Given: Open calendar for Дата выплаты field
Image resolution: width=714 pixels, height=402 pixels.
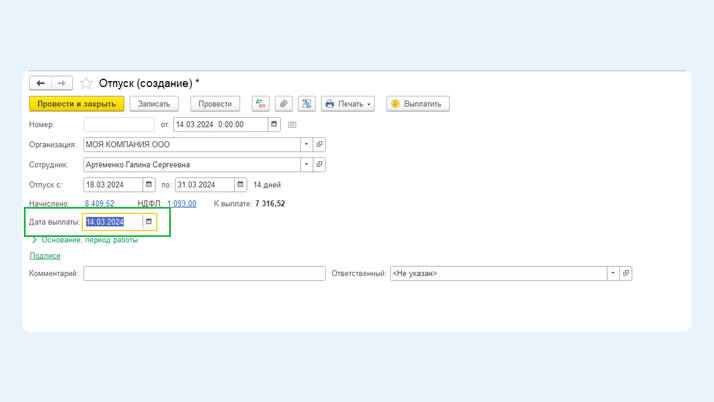Looking at the screenshot, I should click(149, 222).
